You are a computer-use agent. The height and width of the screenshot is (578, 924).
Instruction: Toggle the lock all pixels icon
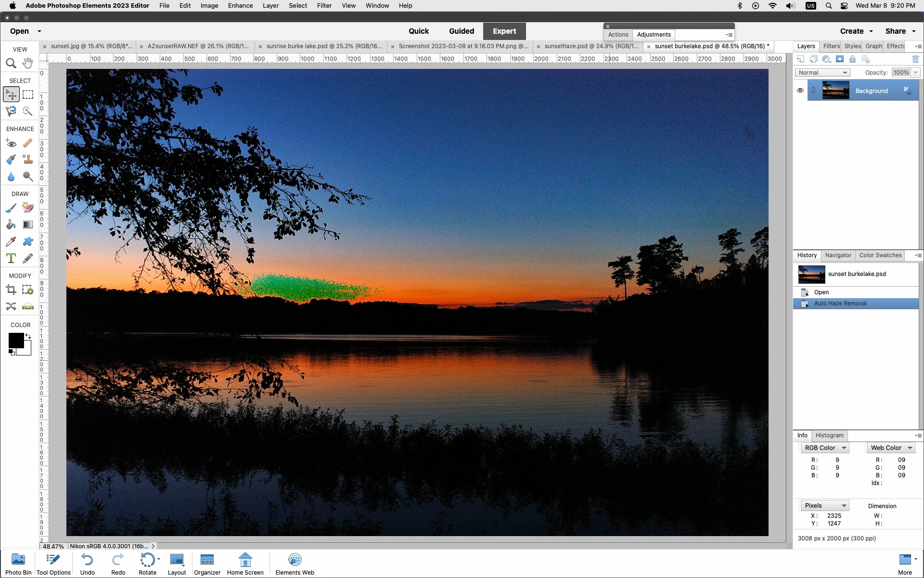(x=852, y=59)
